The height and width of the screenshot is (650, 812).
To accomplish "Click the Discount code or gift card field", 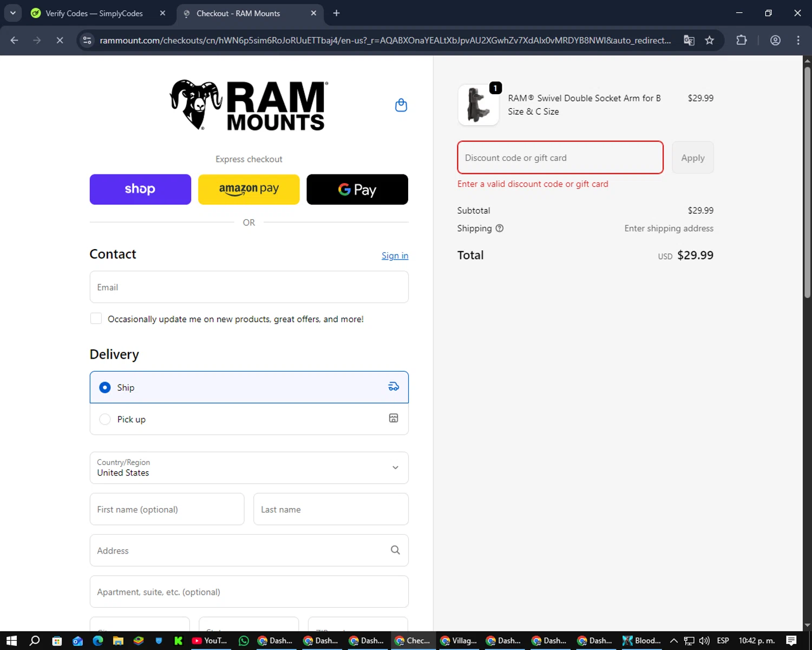I will pyautogui.click(x=560, y=158).
